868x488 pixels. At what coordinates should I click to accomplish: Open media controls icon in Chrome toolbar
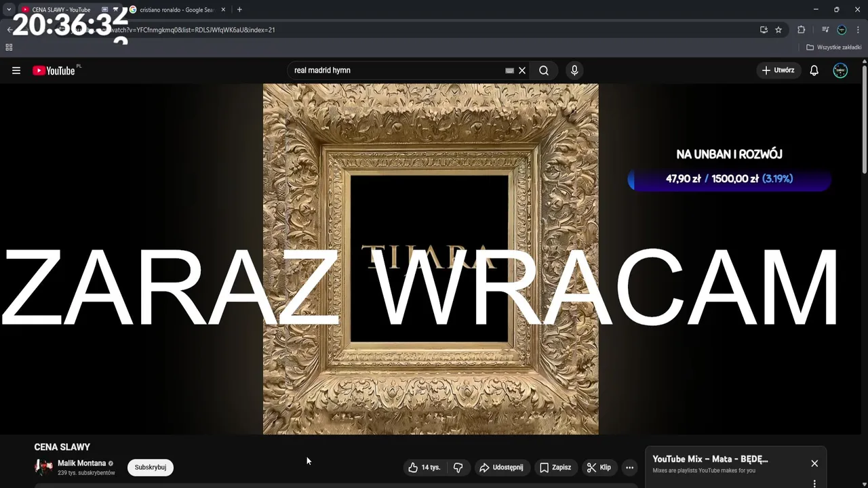825,30
